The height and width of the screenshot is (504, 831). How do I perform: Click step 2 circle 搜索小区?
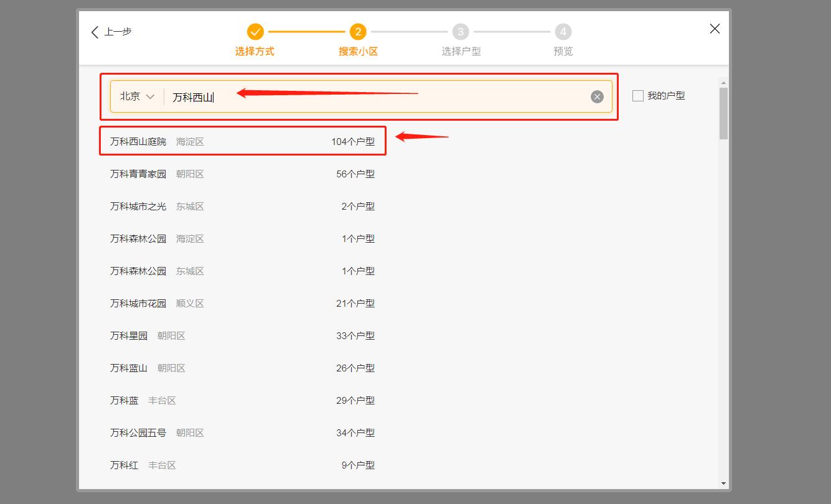pos(358,32)
